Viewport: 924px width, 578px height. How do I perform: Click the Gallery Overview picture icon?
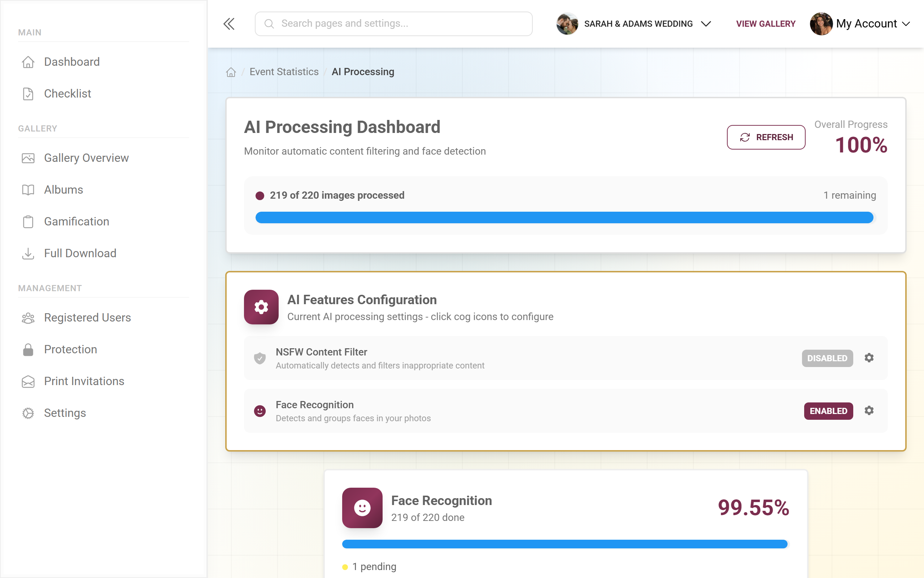click(x=28, y=158)
